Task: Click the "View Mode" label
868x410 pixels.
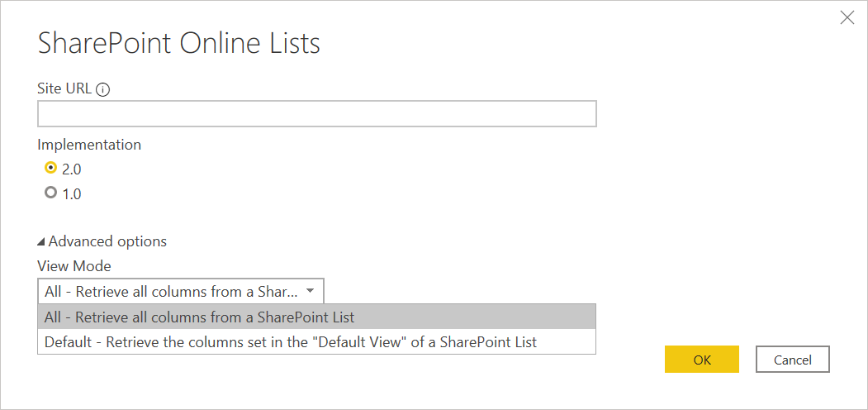Action: (x=74, y=266)
